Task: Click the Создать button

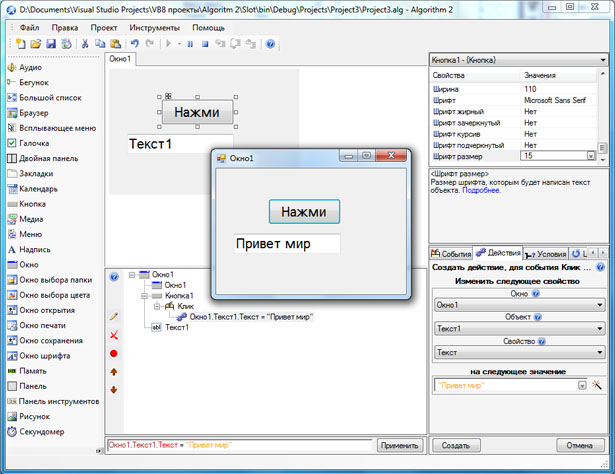Action: click(x=456, y=445)
